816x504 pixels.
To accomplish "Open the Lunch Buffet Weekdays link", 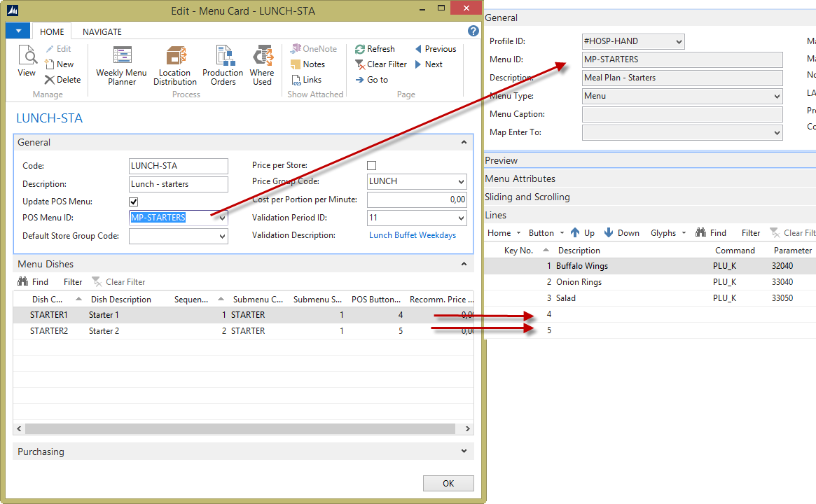I will (413, 235).
